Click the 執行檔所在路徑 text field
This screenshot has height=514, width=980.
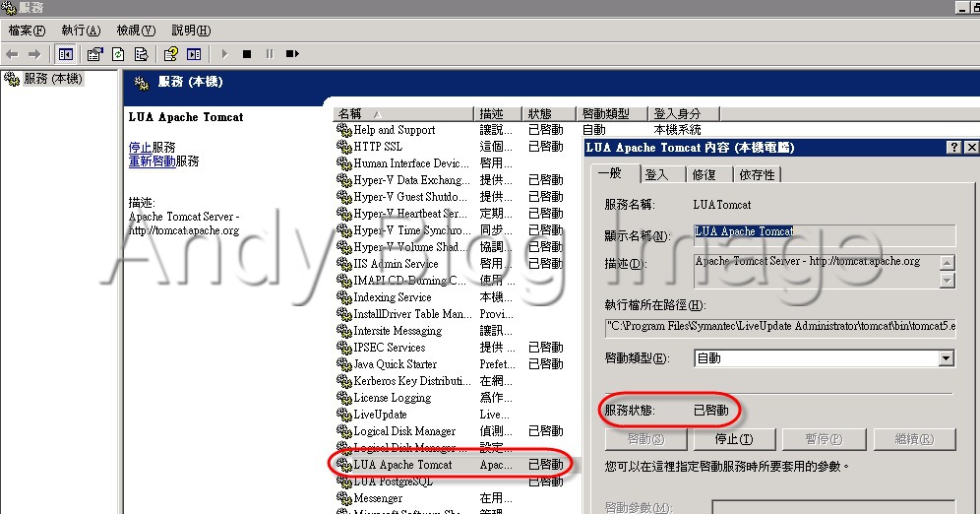(x=780, y=326)
